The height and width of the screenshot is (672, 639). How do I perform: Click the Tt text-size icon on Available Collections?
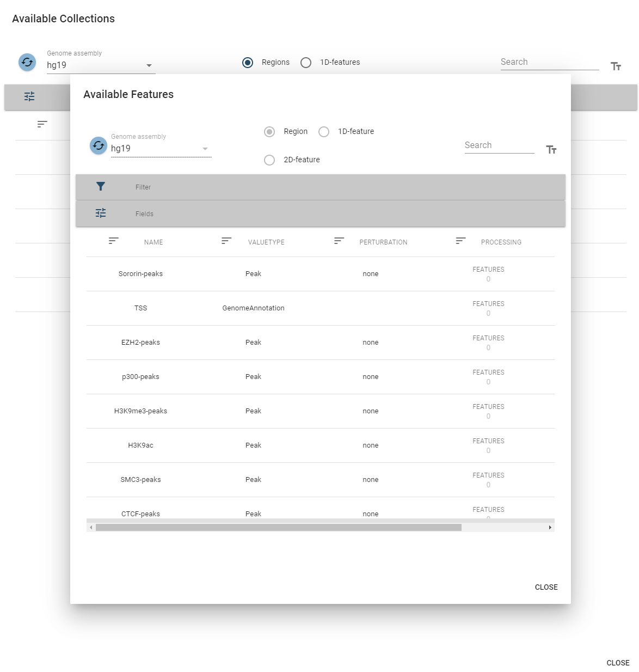point(616,66)
